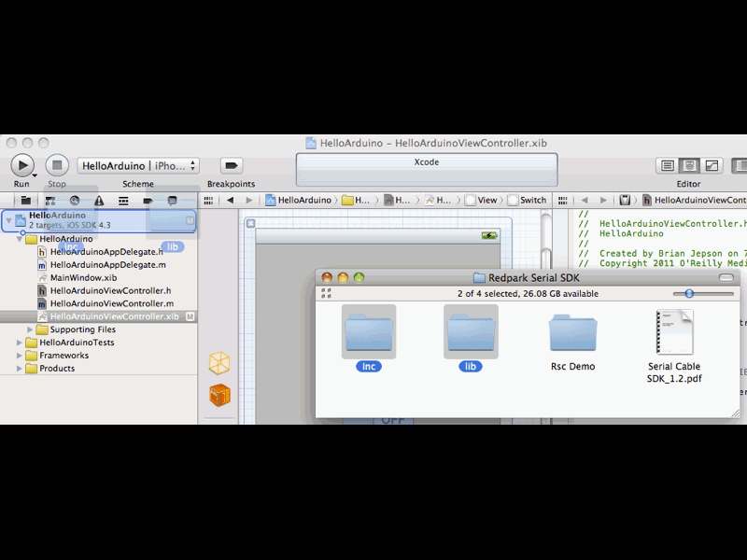Image resolution: width=747 pixels, height=560 pixels.
Task: Show the Breakpoint navigator
Action: click(x=148, y=201)
